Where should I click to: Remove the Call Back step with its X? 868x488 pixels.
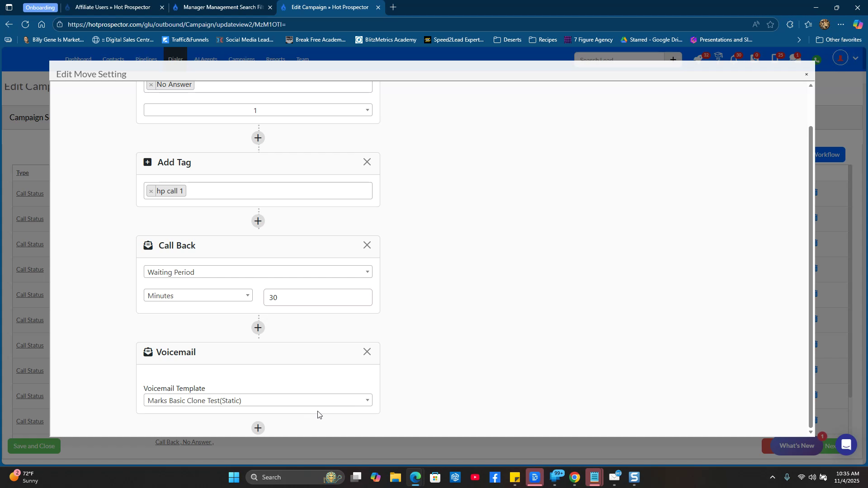[x=367, y=245]
